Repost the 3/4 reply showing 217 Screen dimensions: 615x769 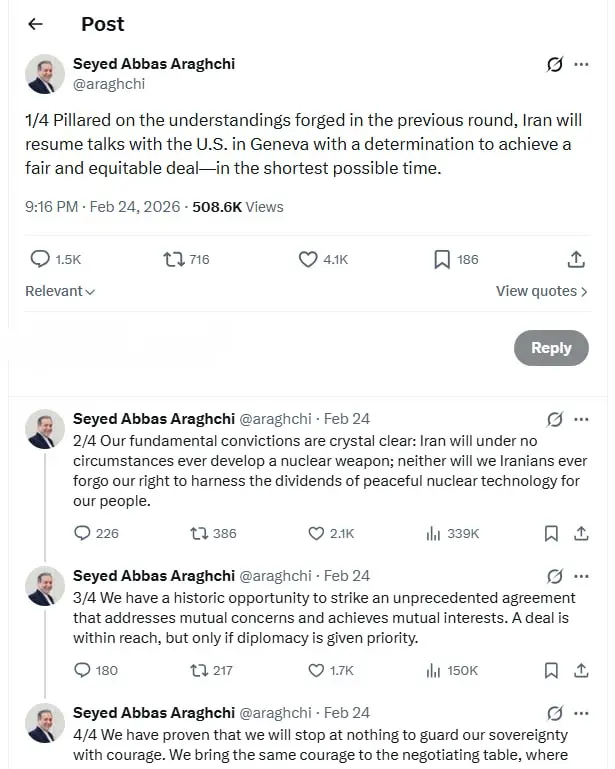[x=197, y=670]
